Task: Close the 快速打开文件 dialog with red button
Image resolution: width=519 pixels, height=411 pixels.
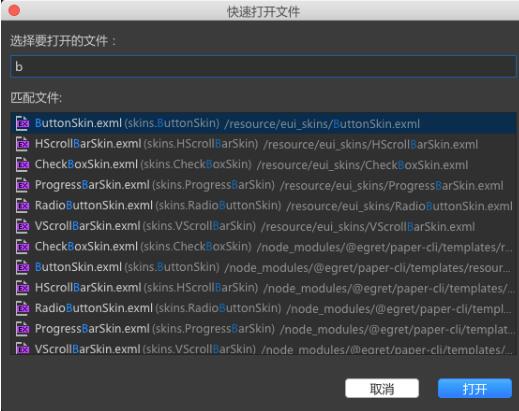Action: pos(14,10)
